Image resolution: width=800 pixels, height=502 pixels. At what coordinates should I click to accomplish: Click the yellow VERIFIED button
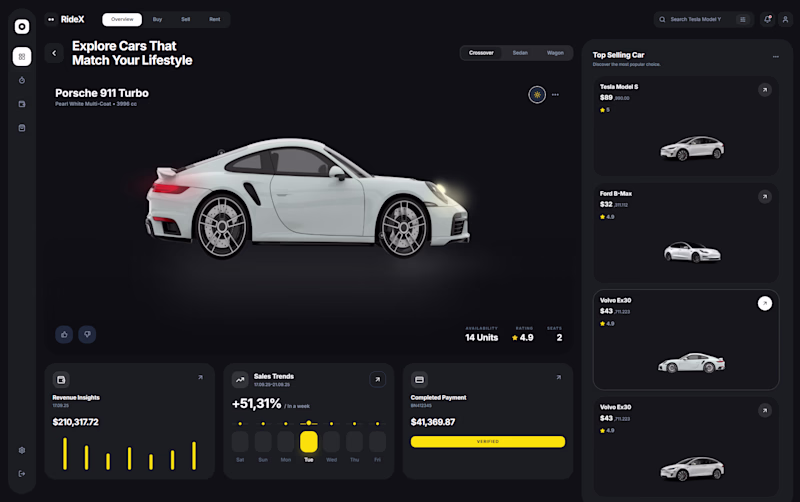point(488,442)
